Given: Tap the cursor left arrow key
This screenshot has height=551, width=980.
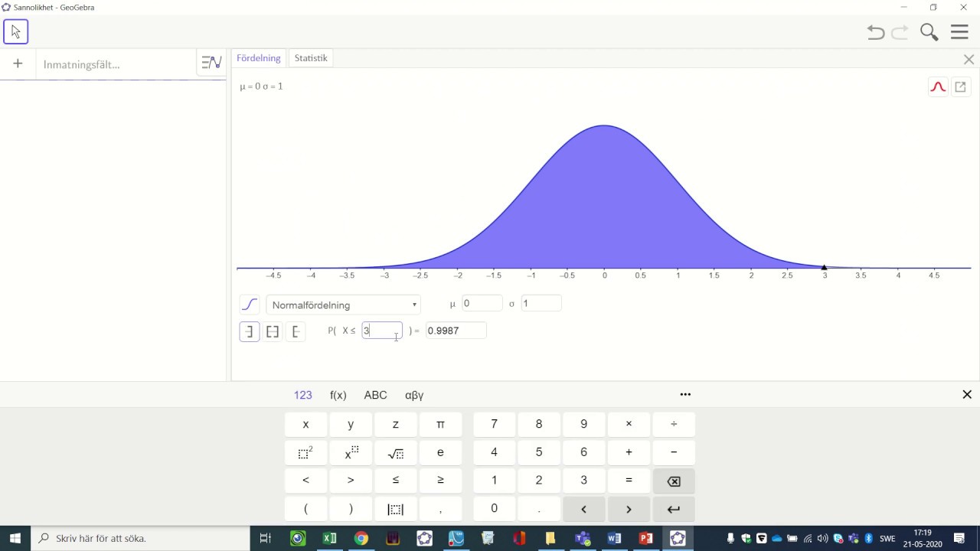Looking at the screenshot, I should click(583, 509).
